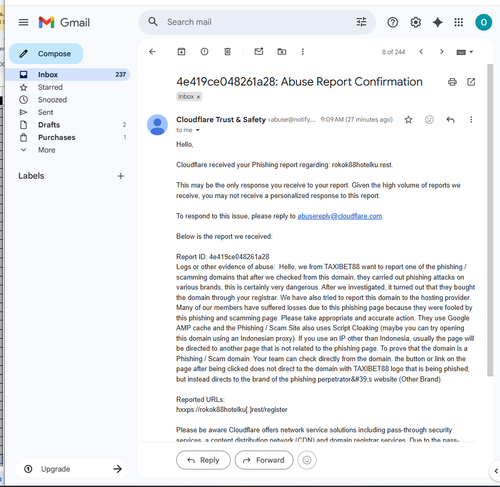Open the main menu hamburger icon
Viewport: 500px width, 487px height.
23,22
